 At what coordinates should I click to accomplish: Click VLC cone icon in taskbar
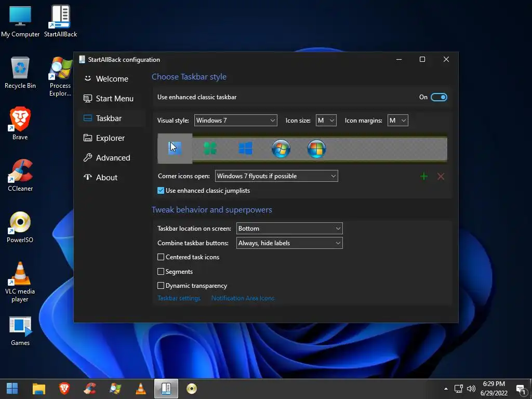140,389
